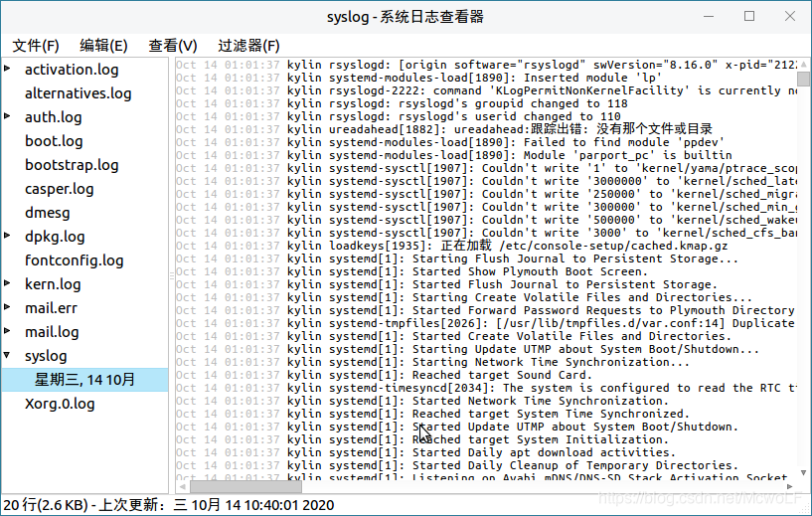Collapse the syslog tree node
812x516 pixels.
[x=7, y=355]
